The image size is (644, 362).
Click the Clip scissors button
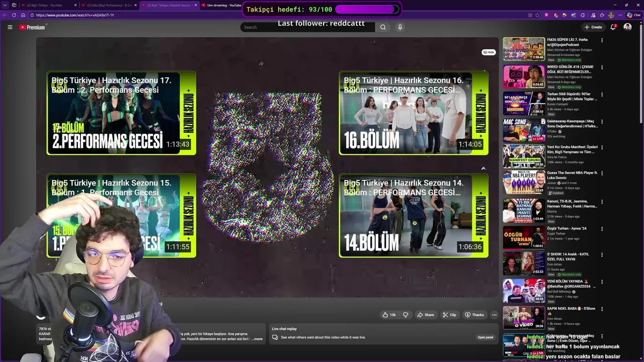[x=449, y=315]
